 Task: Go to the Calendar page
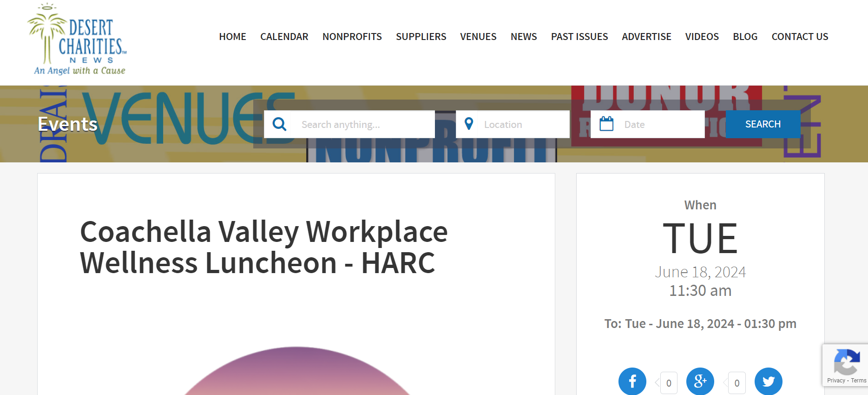point(284,37)
